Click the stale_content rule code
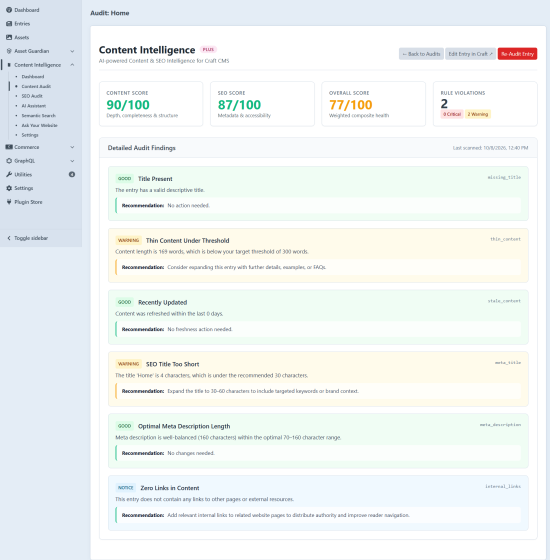 pos(504,301)
